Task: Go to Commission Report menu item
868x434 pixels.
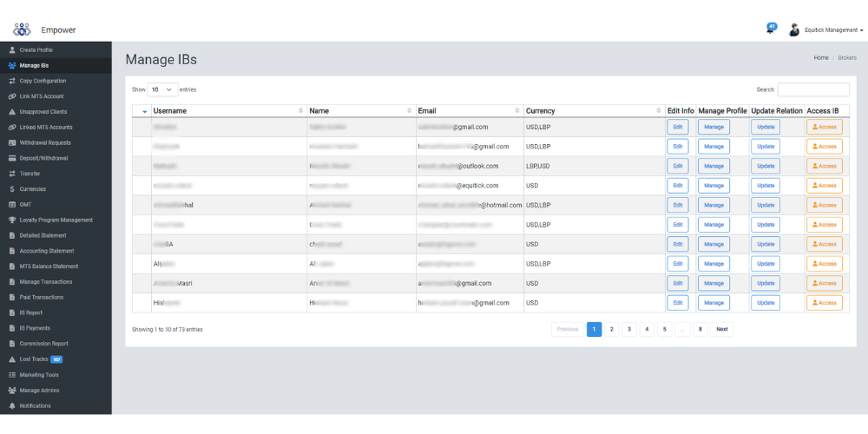Action: [43, 344]
